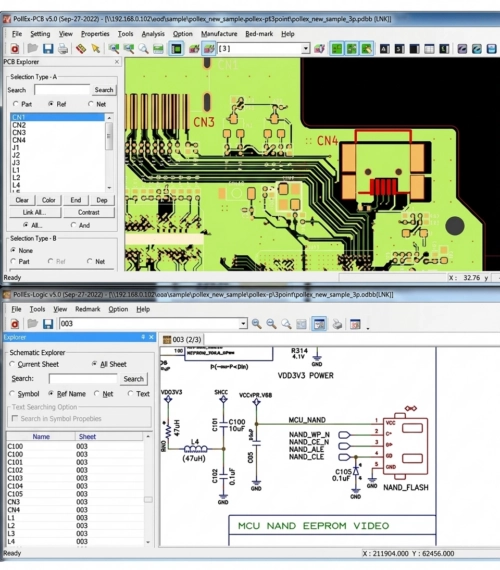Screen dimensions: 500x570
Task: Click the layer icon right of layer dropdown
Action: pos(320,48)
